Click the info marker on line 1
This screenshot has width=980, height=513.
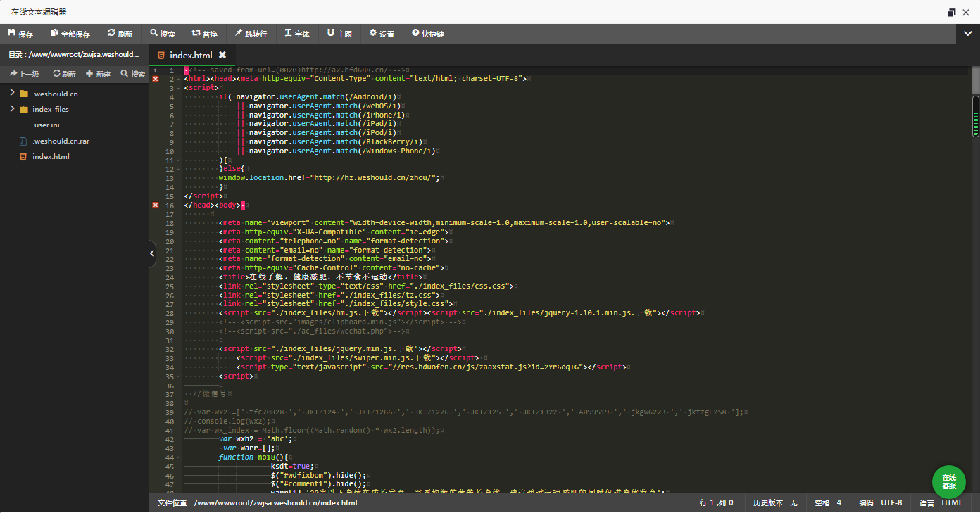click(156, 70)
